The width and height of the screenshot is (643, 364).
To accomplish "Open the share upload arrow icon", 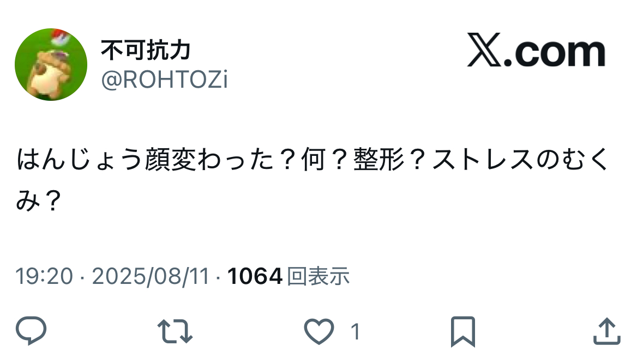I will coord(607,331).
